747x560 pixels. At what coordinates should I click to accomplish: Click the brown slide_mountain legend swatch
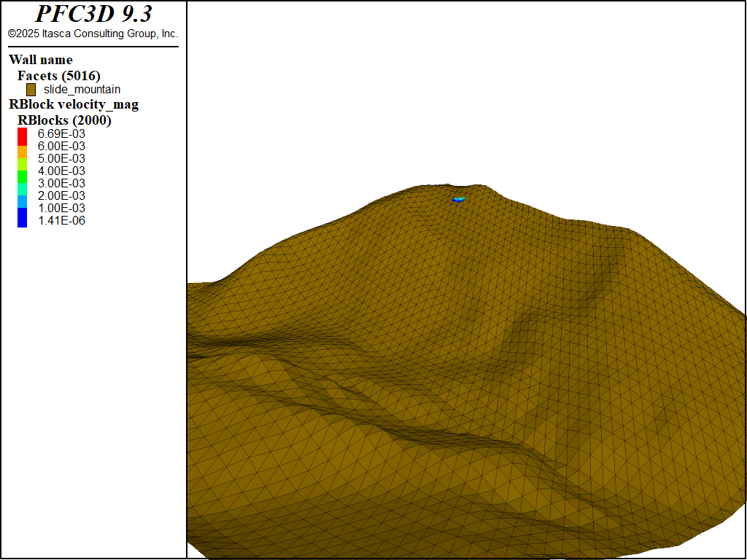click(31, 90)
